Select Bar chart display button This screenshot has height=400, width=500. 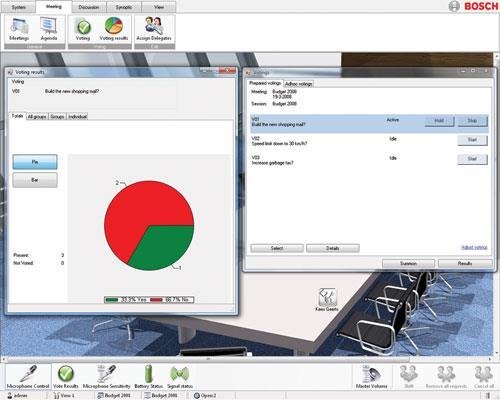click(35, 180)
